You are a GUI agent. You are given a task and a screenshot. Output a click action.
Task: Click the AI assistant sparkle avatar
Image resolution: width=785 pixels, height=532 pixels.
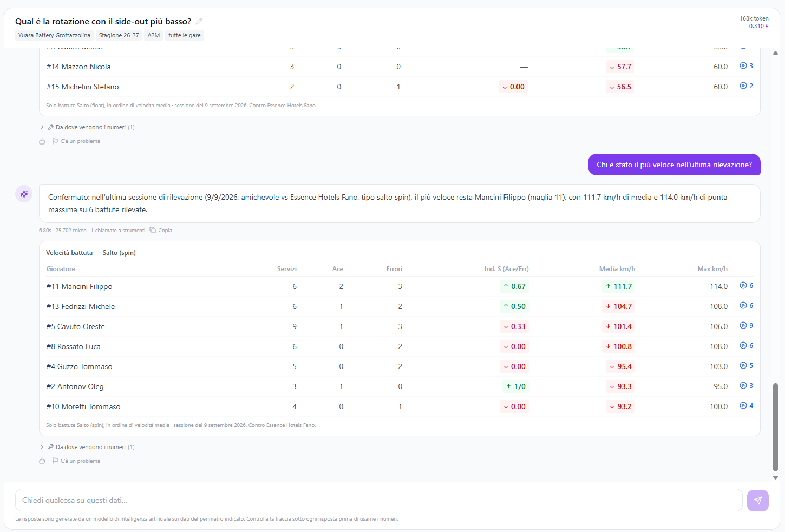click(x=24, y=194)
